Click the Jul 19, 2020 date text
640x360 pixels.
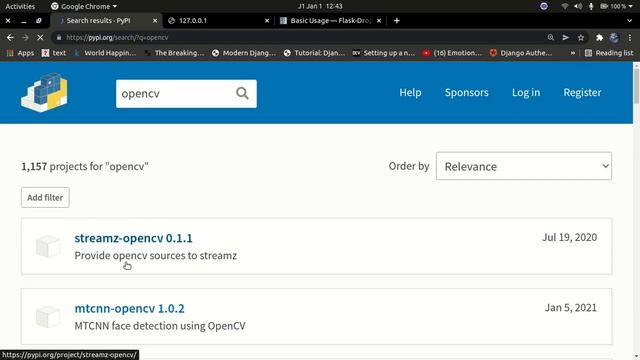(x=569, y=237)
